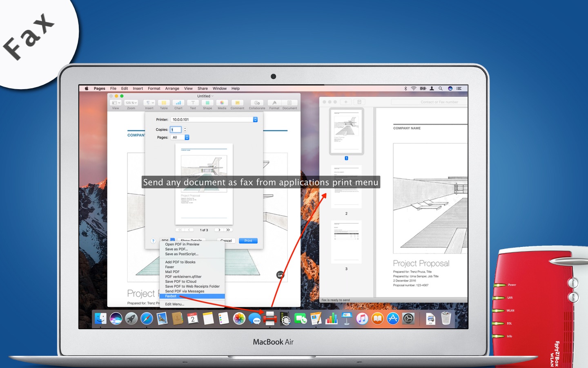Screen dimensions: 588x368
Task: Click help question mark in print dialog
Action: 153,241
